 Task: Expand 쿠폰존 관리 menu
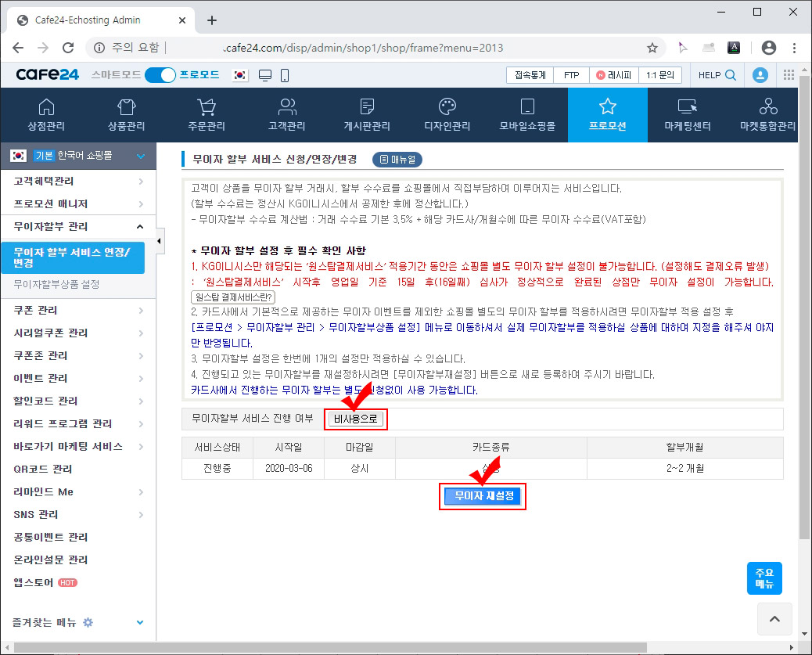78,356
